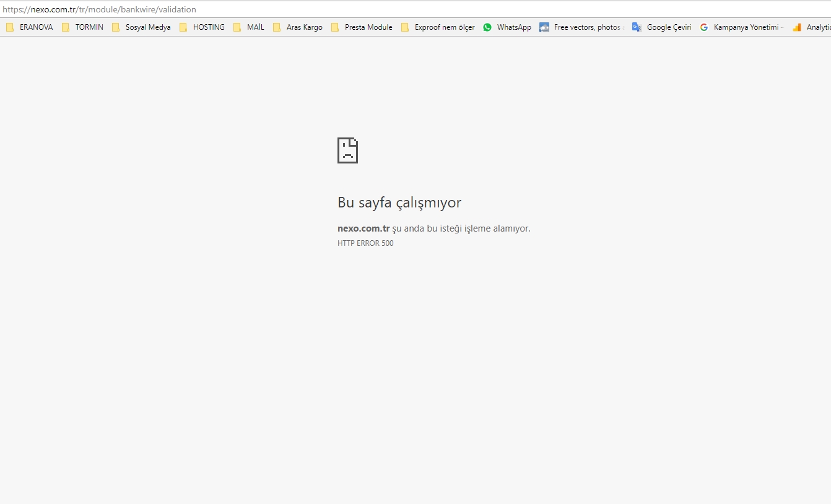Open the TORMIN bookmark folder
Viewport: 831px width, 504px height.
click(83, 27)
